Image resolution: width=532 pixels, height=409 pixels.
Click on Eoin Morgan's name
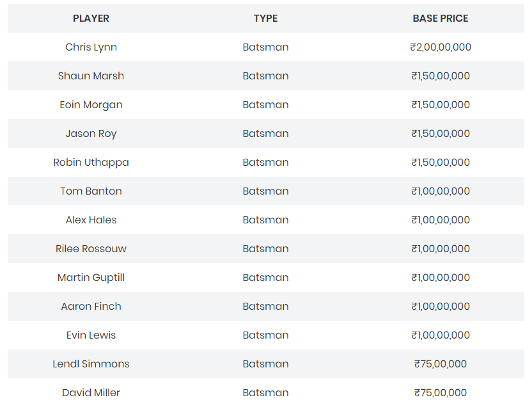[91, 105]
